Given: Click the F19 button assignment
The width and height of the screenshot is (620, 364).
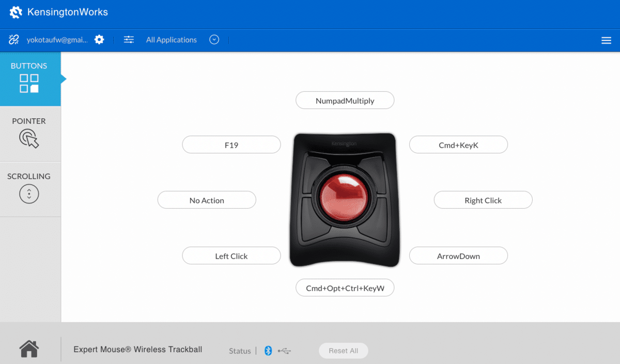Looking at the screenshot, I should click(x=231, y=145).
